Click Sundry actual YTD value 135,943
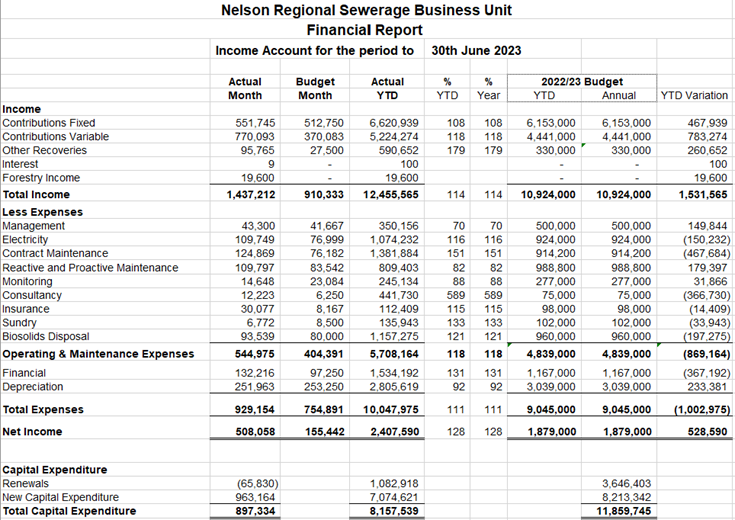This screenshot has height=520, width=735. click(x=398, y=323)
